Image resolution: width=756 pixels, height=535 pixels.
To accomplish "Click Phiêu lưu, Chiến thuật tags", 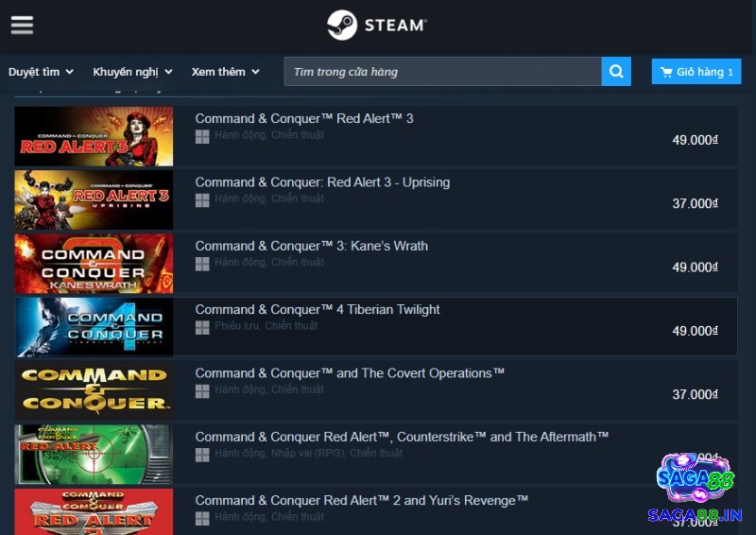I will 266,326.
